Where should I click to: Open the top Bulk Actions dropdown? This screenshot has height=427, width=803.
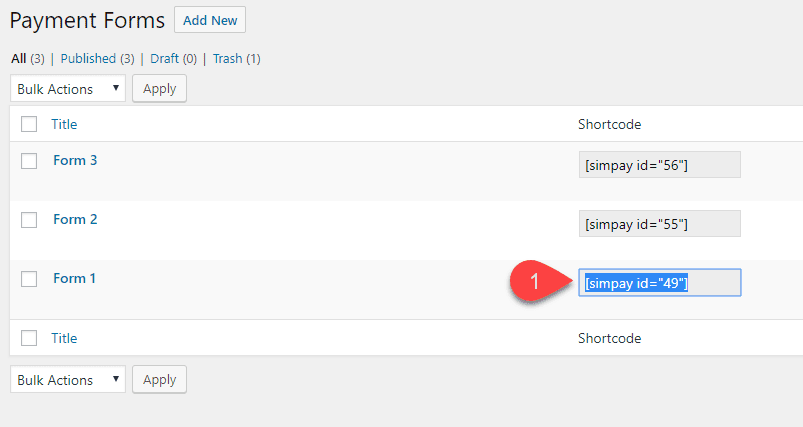pos(68,89)
